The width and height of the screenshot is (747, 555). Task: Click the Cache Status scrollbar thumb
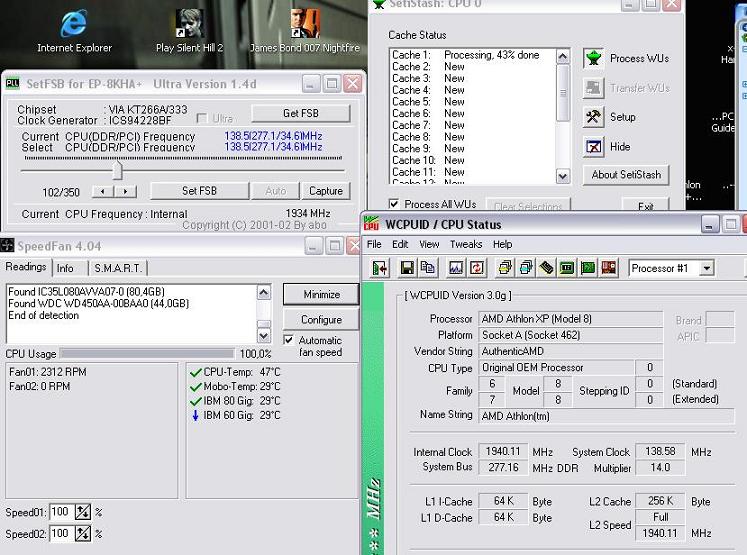click(563, 93)
